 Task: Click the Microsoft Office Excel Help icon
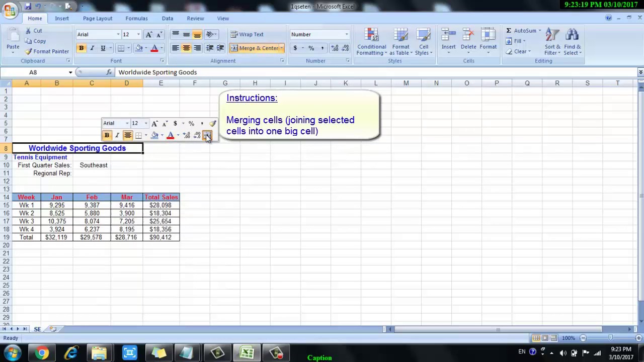pyautogui.click(x=608, y=18)
